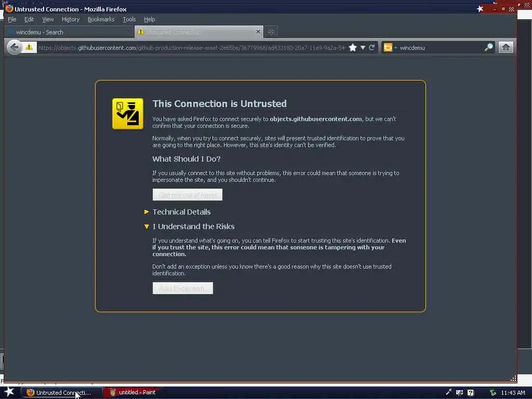Viewport: 532px width, 399px height.
Task: Click the Add Exception button
Action: click(182, 288)
